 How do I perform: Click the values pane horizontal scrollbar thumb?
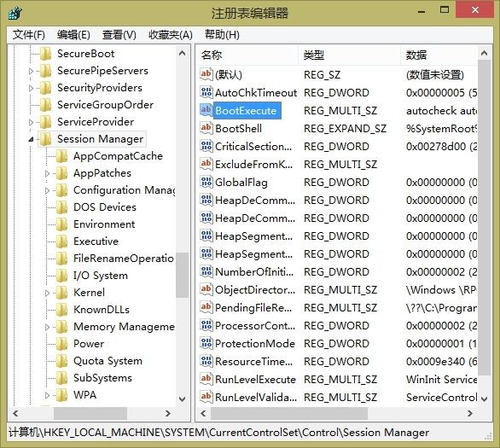tap(289, 414)
